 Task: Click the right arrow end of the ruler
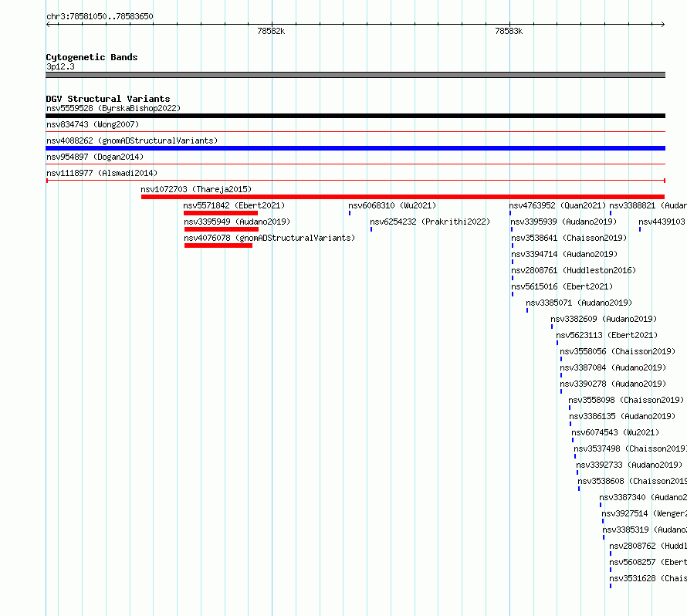click(662, 25)
